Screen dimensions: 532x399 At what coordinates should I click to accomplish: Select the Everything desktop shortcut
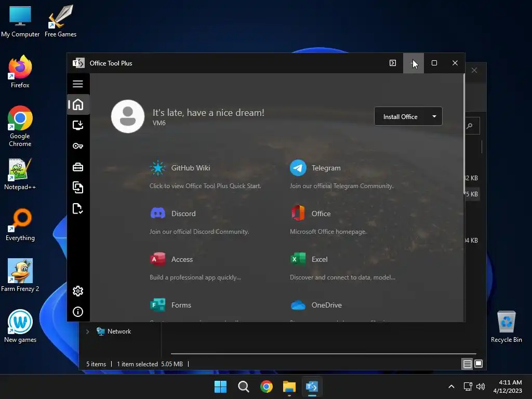click(x=20, y=225)
